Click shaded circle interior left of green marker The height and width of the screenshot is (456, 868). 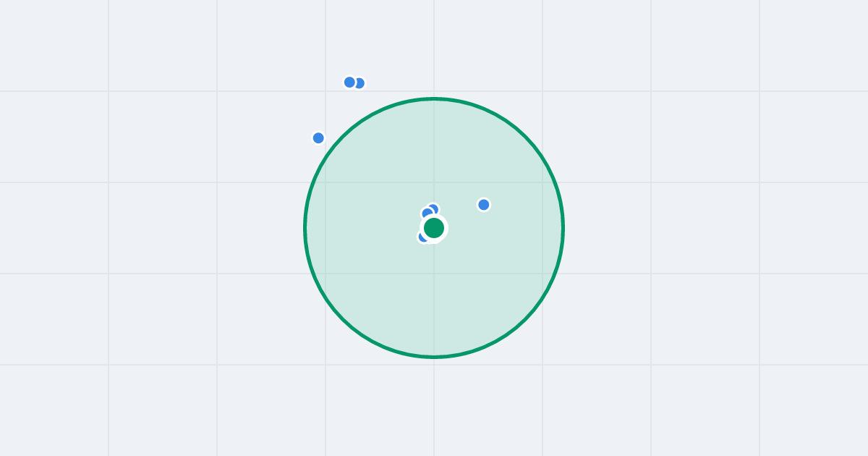362,228
